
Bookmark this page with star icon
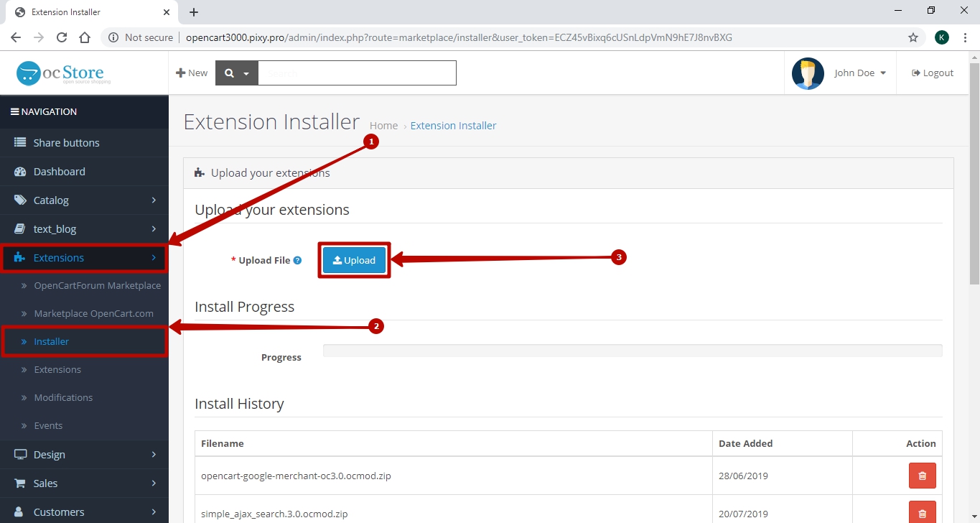tap(913, 37)
